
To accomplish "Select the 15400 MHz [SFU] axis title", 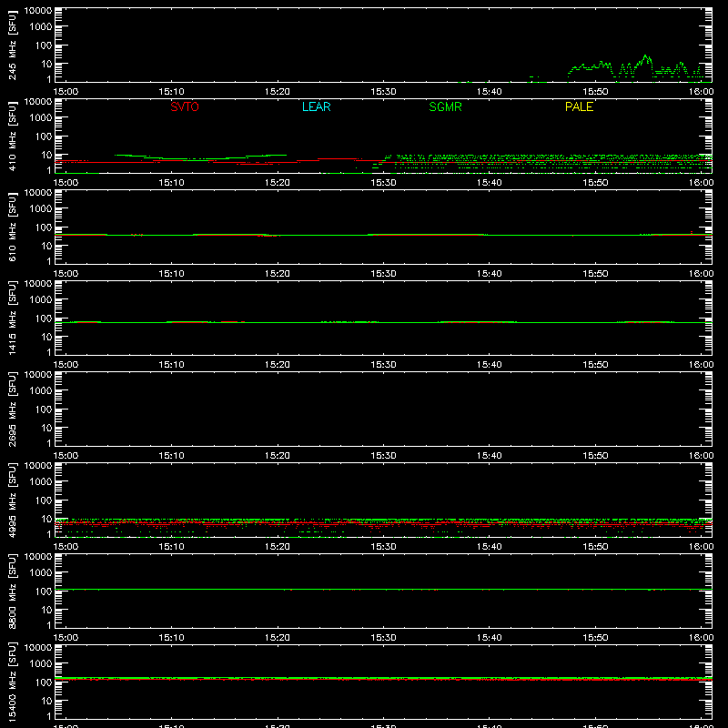I will [12, 682].
